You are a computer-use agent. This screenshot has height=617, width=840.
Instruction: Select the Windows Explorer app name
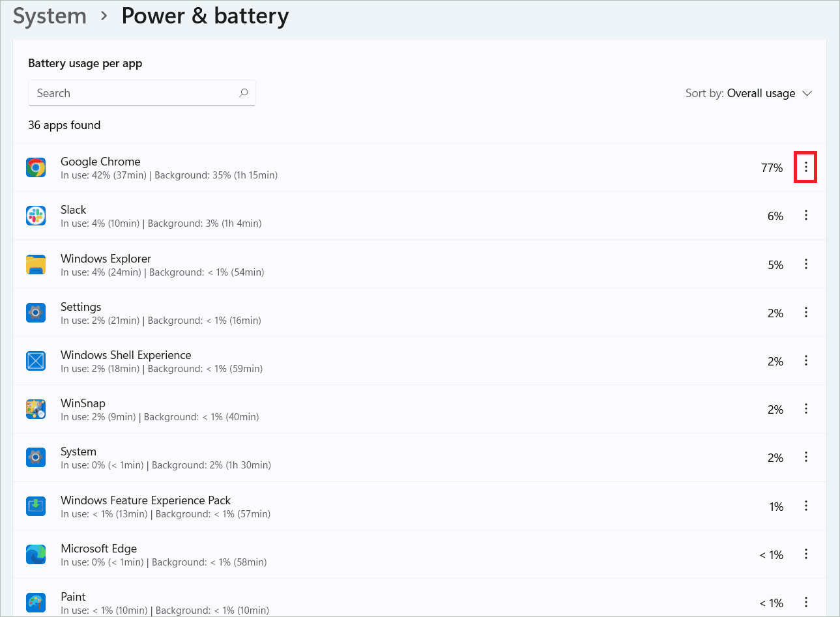pyautogui.click(x=106, y=259)
